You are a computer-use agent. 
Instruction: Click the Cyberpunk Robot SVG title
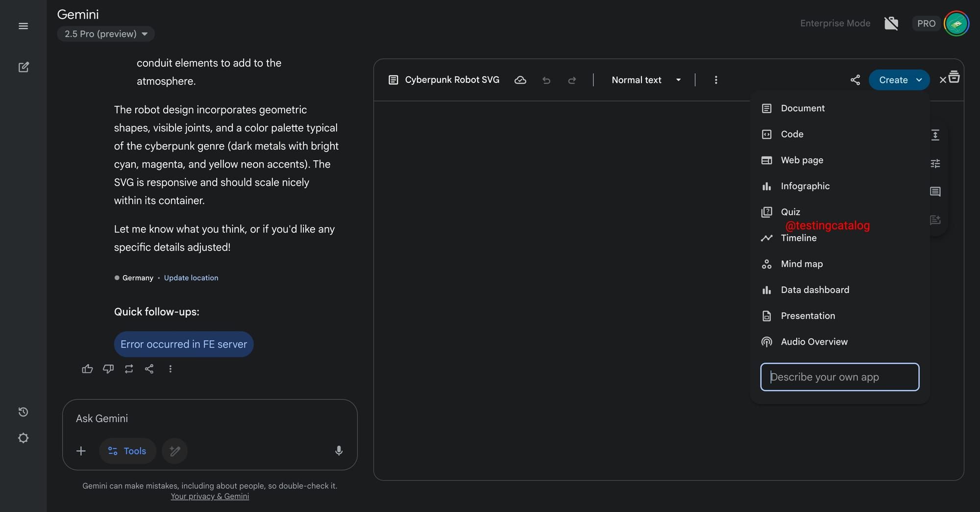[x=452, y=80]
